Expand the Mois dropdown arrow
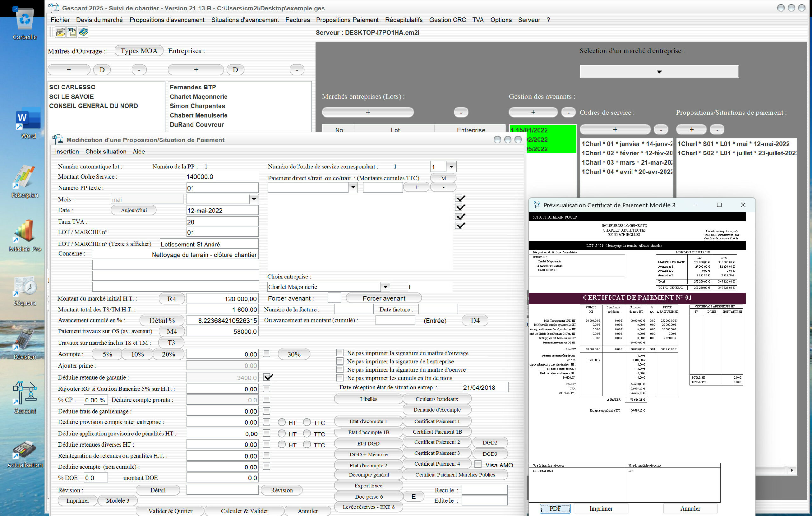 coord(254,199)
